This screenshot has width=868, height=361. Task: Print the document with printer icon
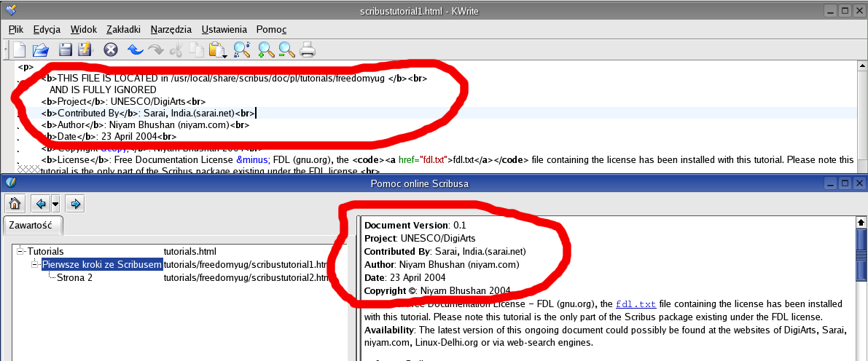pyautogui.click(x=308, y=49)
